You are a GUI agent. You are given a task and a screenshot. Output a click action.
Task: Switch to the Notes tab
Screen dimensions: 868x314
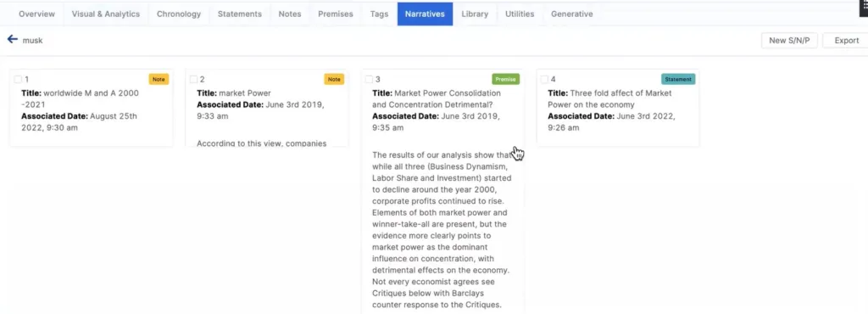pos(290,14)
